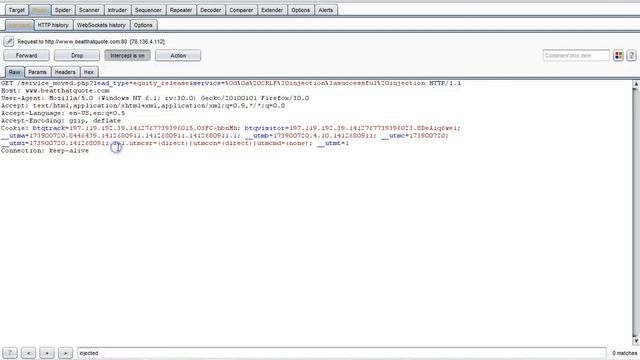
Task: Click the Accept-Encoding: gzip, deflate line
Action: point(61,120)
